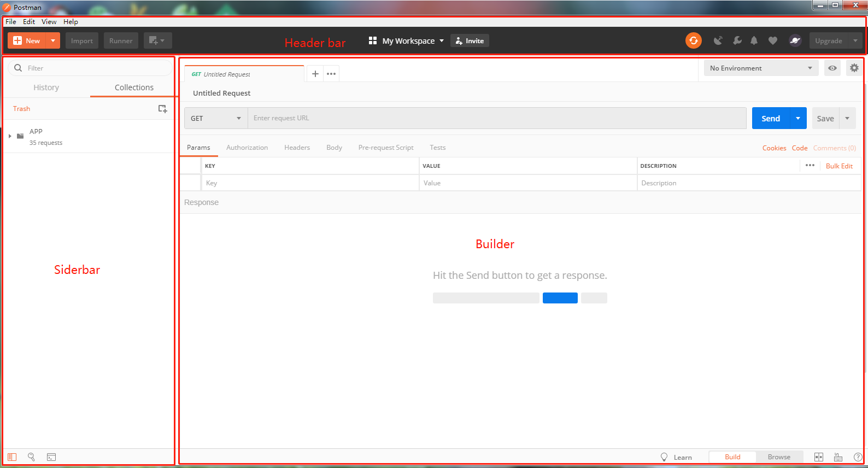Click the Invite button

click(470, 40)
